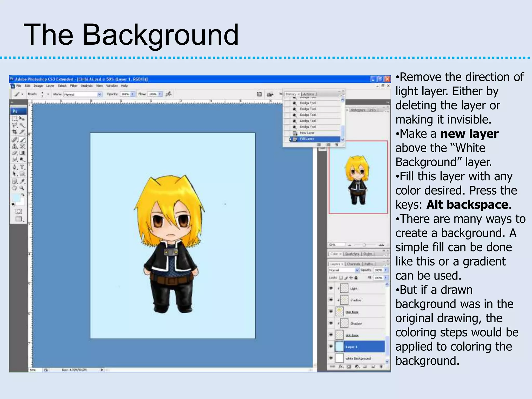This screenshot has height=399, width=532.
Task: Toggle visibility of white Background layer
Action: [x=331, y=358]
